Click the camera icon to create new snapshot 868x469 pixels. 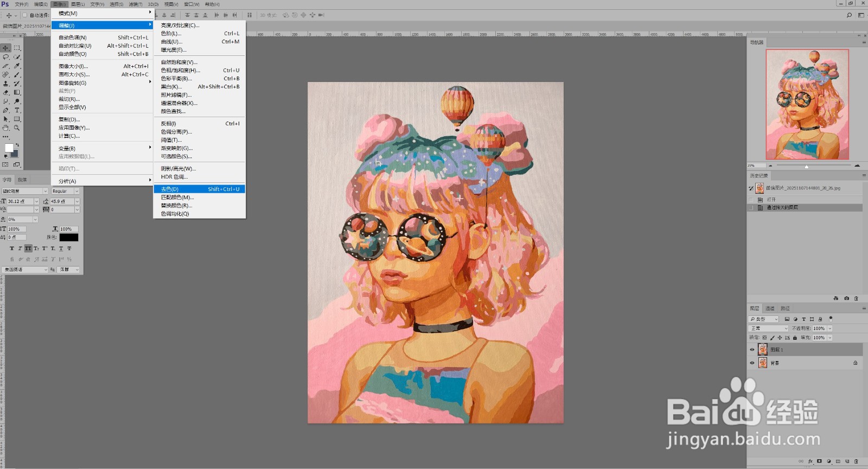pos(847,299)
